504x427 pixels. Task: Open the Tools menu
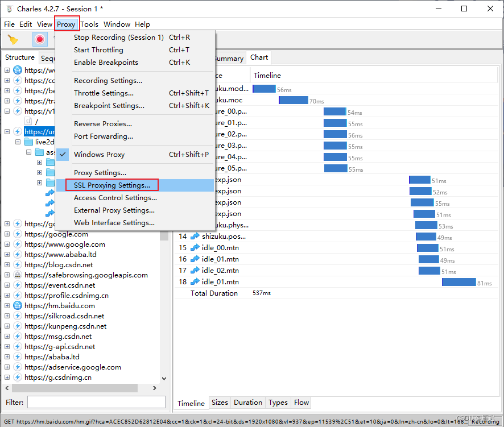coord(89,24)
